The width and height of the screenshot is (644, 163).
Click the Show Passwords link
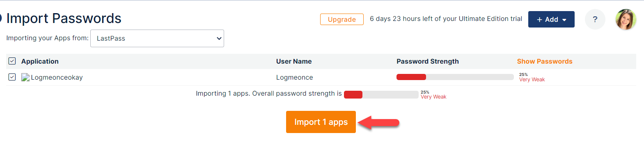545,61
